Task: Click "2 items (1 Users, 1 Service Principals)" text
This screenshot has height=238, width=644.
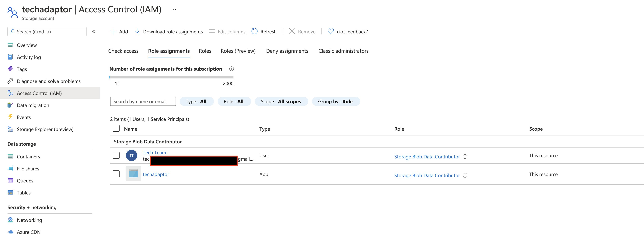Action: (x=149, y=119)
